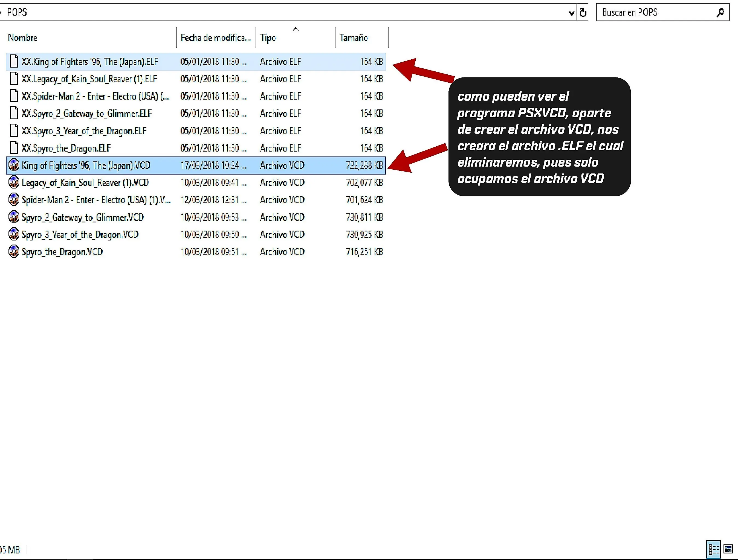Select file XX.Spyro_3_Year_of_the_Dragon.ELF
Image resolution: width=738 pixels, height=560 pixels.
click(196, 131)
